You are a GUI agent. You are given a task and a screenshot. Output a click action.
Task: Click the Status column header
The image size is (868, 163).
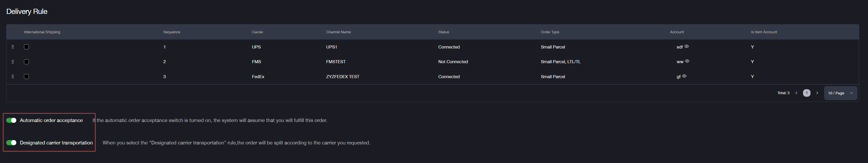point(444,32)
